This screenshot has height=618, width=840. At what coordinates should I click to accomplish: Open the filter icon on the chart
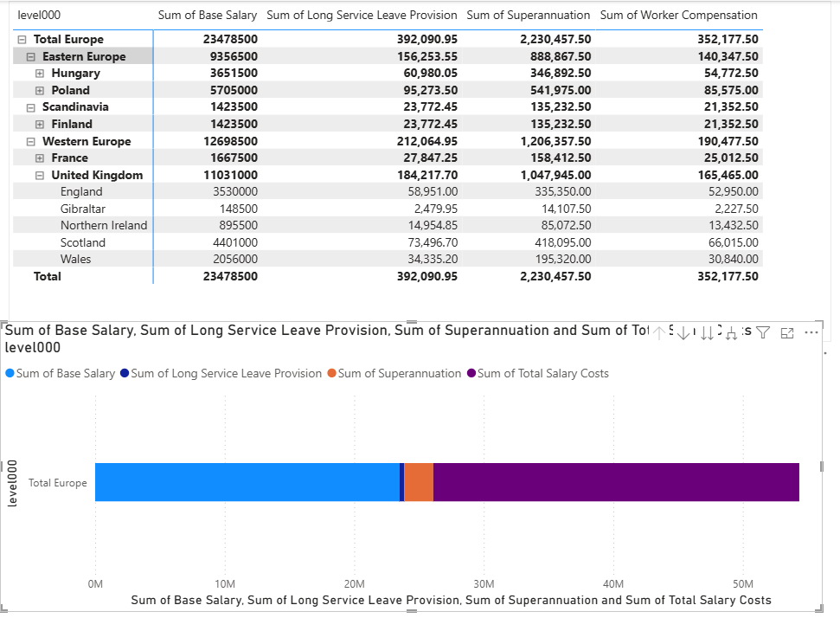point(763,333)
